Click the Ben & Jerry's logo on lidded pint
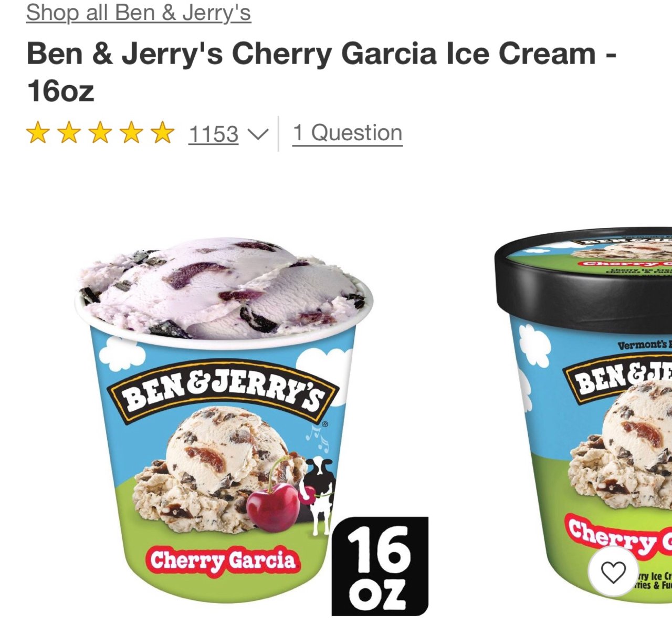Image resolution: width=672 pixels, height=644 pixels. tap(617, 378)
